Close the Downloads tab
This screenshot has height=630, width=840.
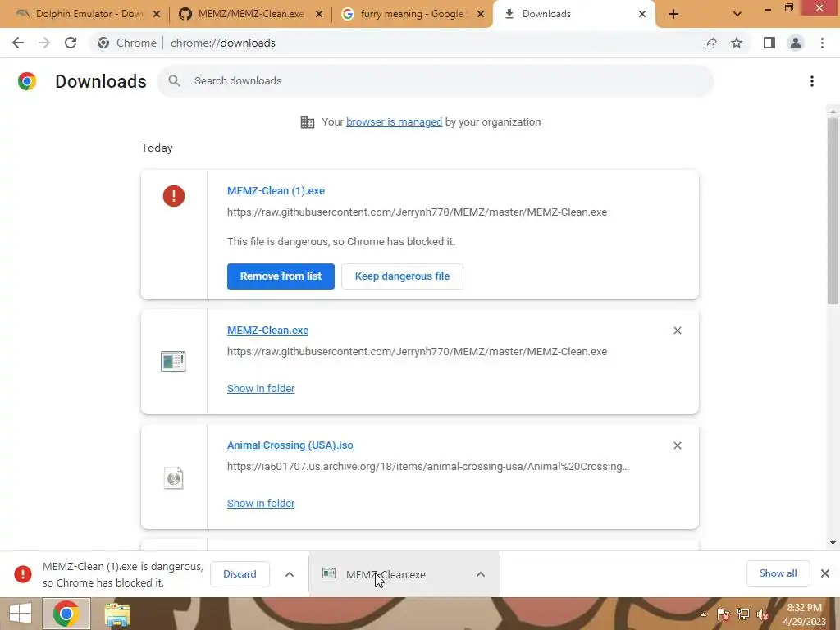click(642, 15)
